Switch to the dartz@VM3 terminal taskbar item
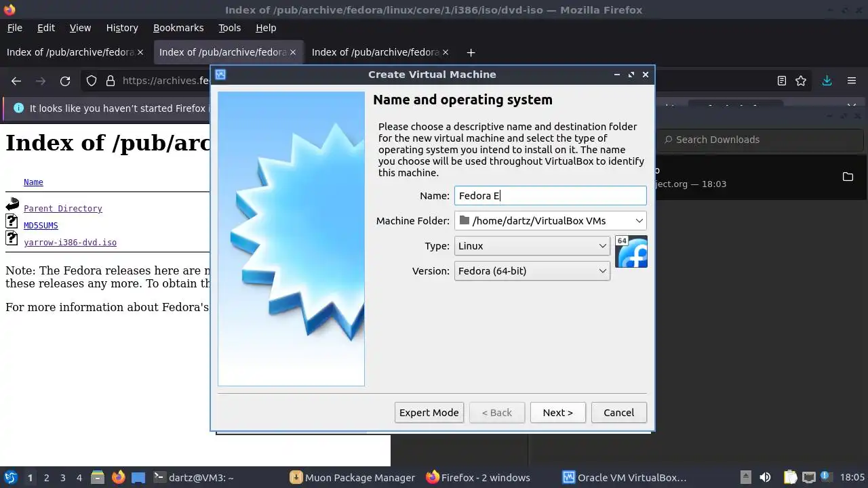This screenshot has width=868, height=488. pyautogui.click(x=217, y=477)
